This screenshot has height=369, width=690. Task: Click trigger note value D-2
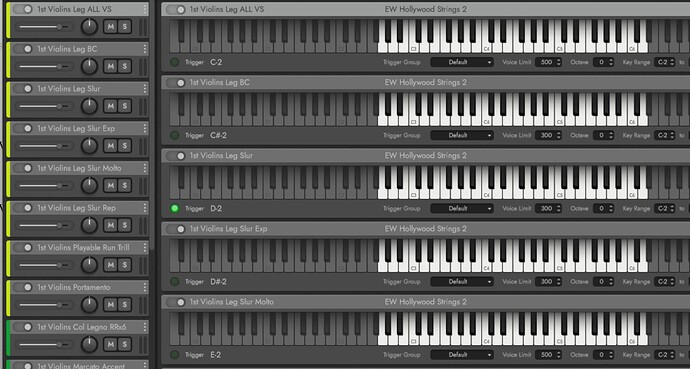[x=216, y=208]
